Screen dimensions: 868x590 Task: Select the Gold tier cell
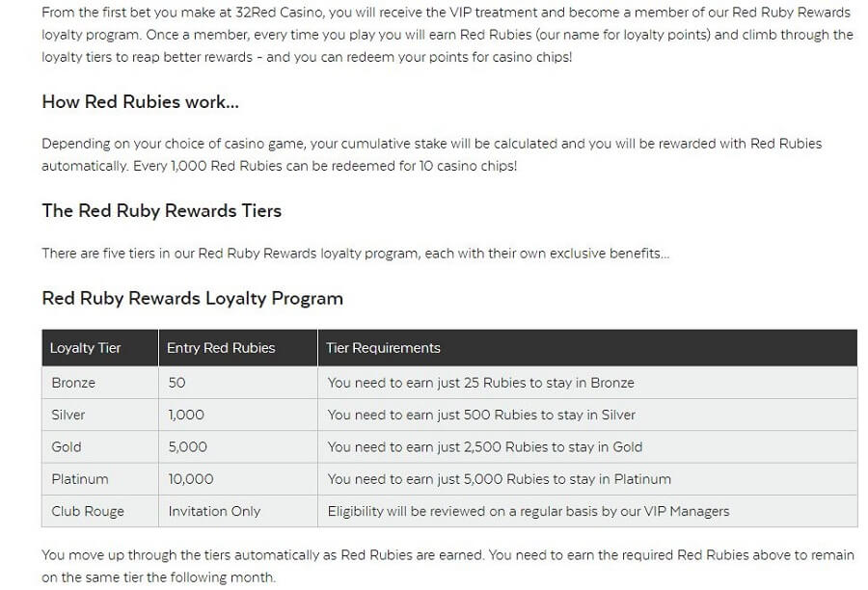[100, 446]
